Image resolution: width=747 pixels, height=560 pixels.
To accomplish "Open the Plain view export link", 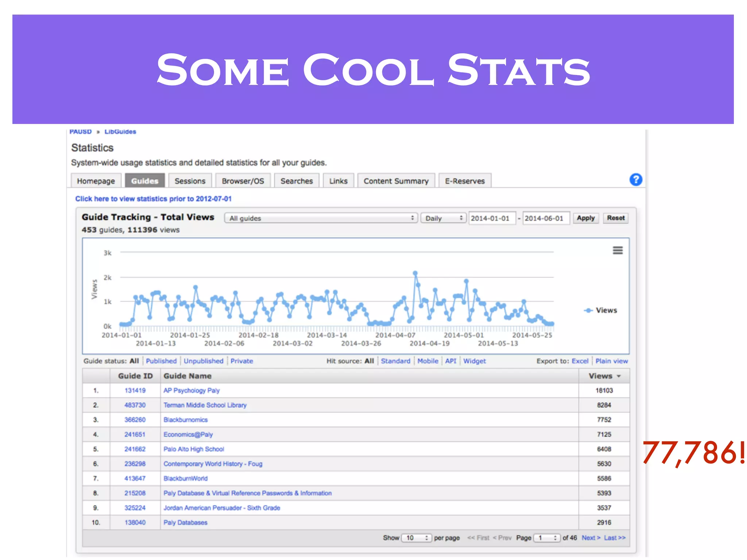I will [x=612, y=361].
